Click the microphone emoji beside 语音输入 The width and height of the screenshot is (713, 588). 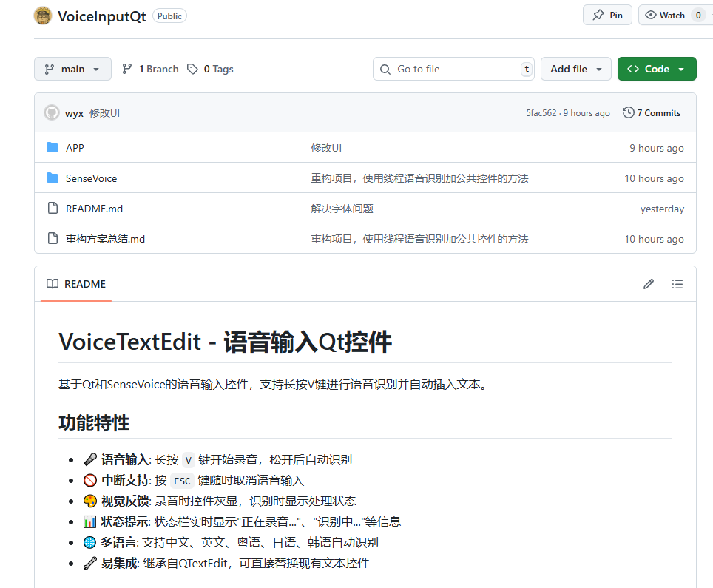(x=90, y=460)
